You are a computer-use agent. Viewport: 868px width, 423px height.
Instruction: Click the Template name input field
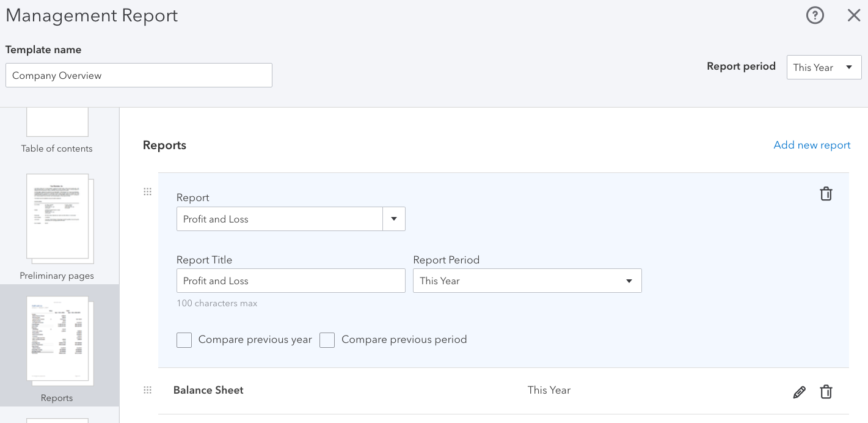(139, 75)
